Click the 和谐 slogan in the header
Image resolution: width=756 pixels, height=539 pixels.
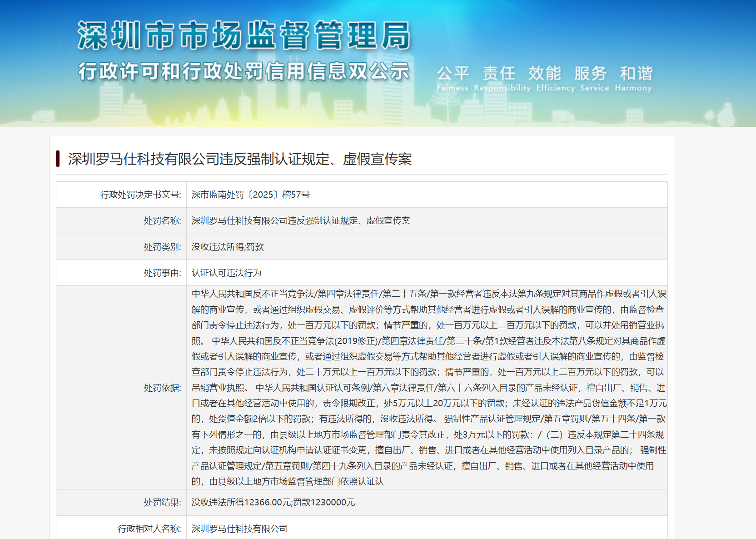[636, 73]
